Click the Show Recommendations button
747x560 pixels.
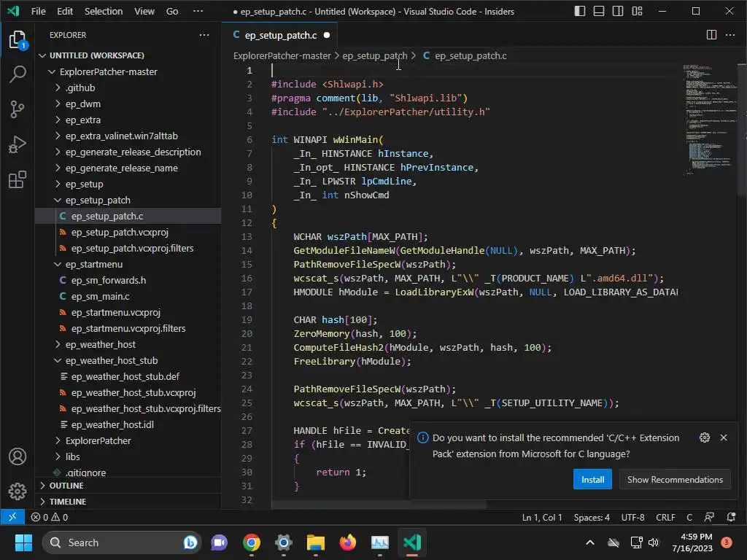coord(675,480)
